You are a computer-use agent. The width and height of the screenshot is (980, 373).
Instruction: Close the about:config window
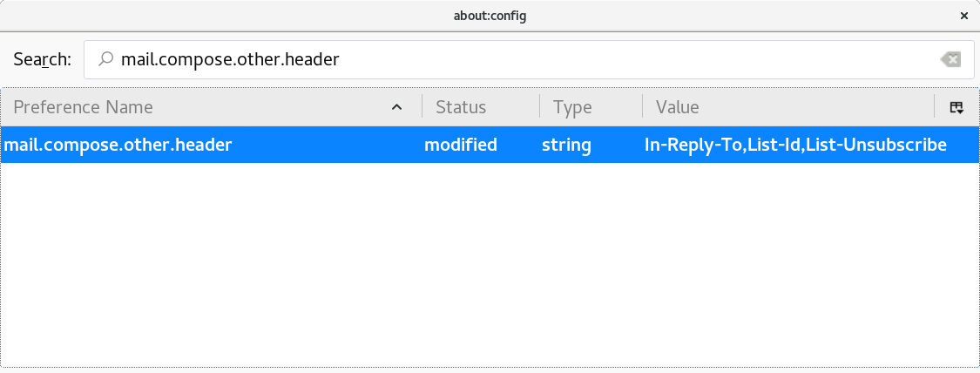click(963, 17)
